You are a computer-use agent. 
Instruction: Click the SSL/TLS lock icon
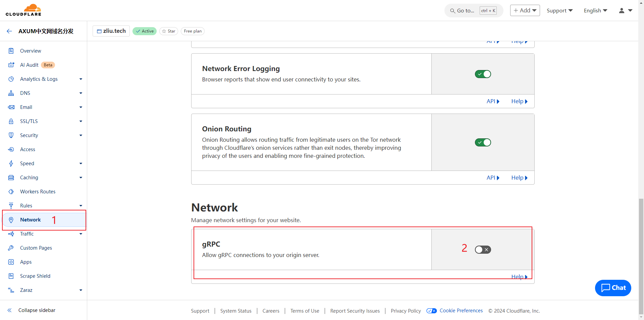[11, 121]
